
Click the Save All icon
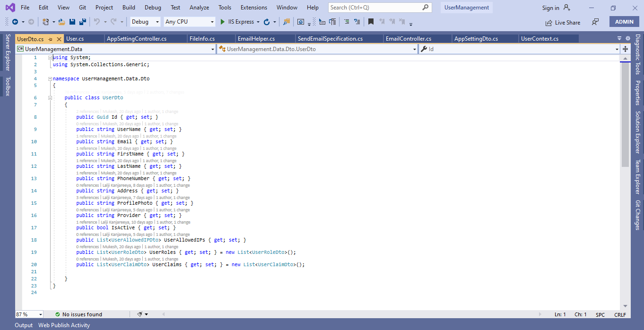click(82, 22)
